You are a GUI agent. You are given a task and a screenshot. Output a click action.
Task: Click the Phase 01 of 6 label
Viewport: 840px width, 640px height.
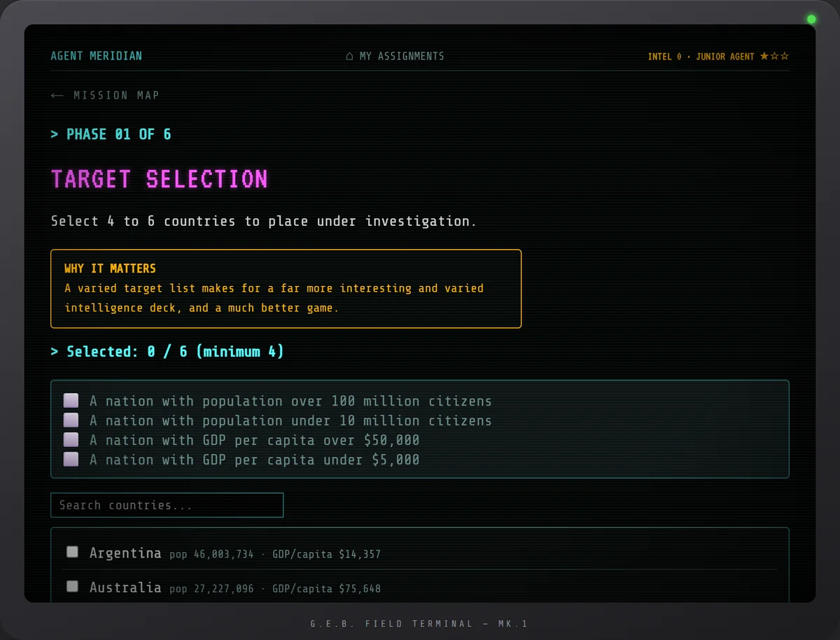click(x=111, y=134)
